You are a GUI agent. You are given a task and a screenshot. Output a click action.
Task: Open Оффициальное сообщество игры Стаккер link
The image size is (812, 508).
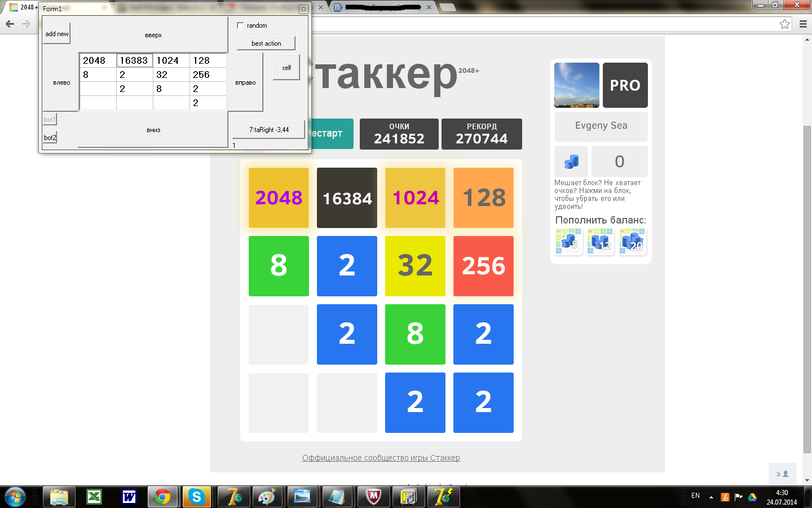[x=381, y=458]
